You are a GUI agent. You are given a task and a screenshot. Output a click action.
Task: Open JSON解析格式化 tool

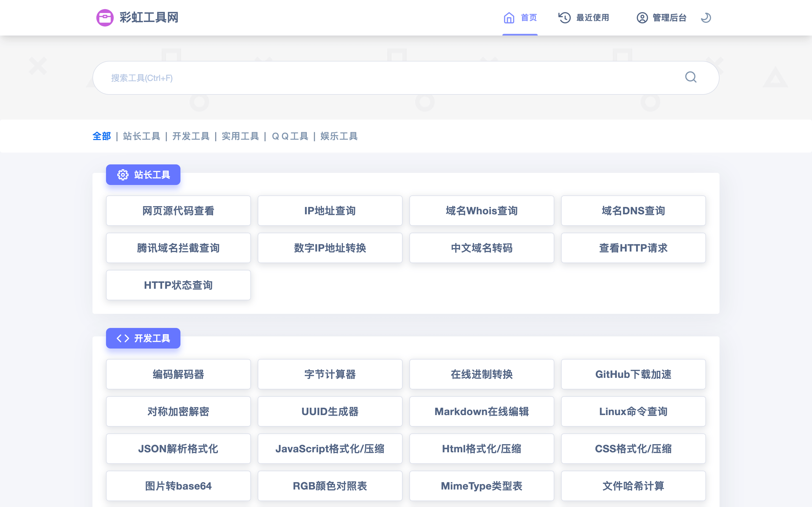[x=178, y=449]
